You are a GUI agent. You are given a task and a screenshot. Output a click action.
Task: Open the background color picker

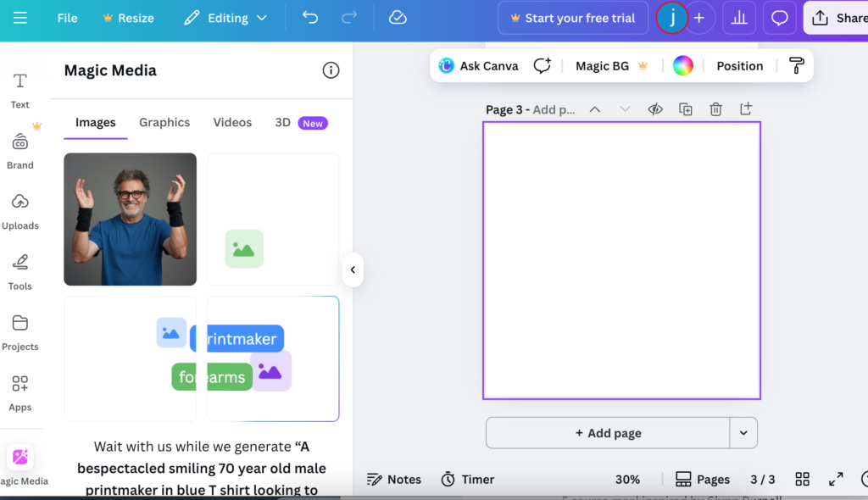click(682, 66)
